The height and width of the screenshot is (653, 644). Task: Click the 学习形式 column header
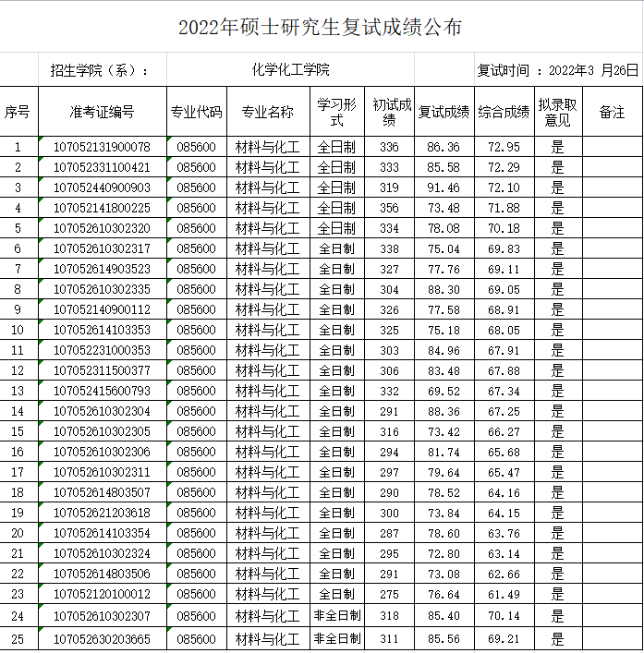(336, 112)
